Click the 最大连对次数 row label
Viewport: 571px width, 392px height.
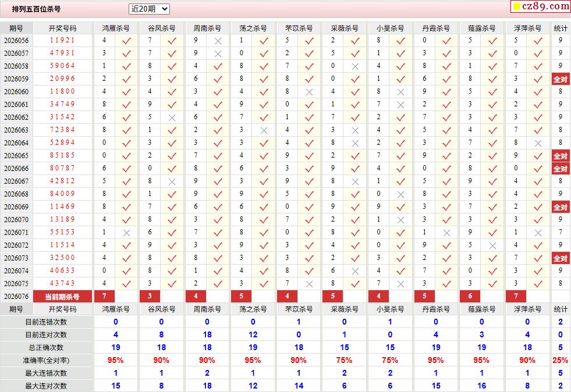coord(46,386)
